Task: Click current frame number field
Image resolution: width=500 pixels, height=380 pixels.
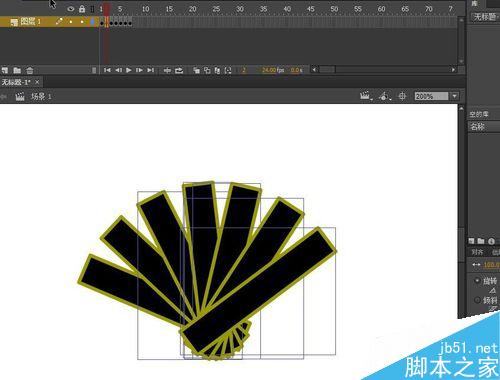Action: (244, 70)
